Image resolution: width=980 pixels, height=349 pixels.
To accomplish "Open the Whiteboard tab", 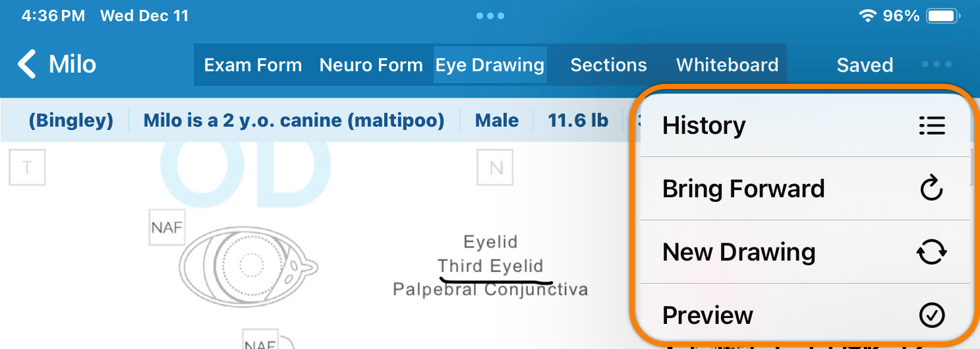I will coord(727,65).
